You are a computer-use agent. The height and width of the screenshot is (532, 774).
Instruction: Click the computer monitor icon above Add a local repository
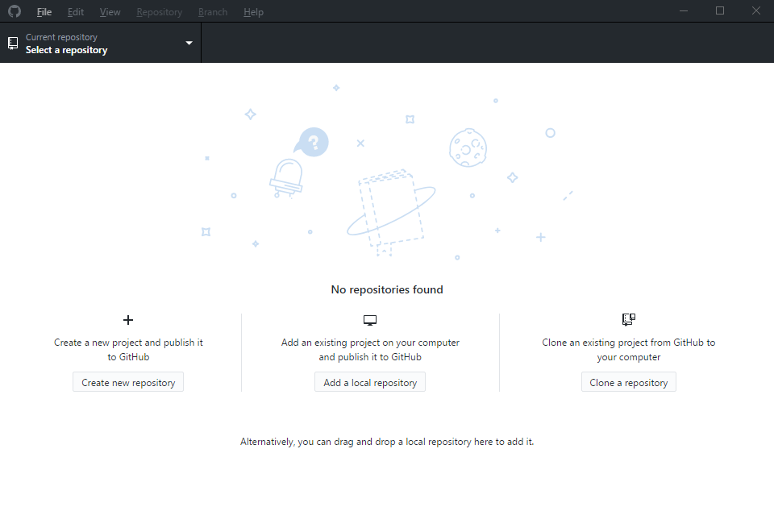(x=369, y=319)
